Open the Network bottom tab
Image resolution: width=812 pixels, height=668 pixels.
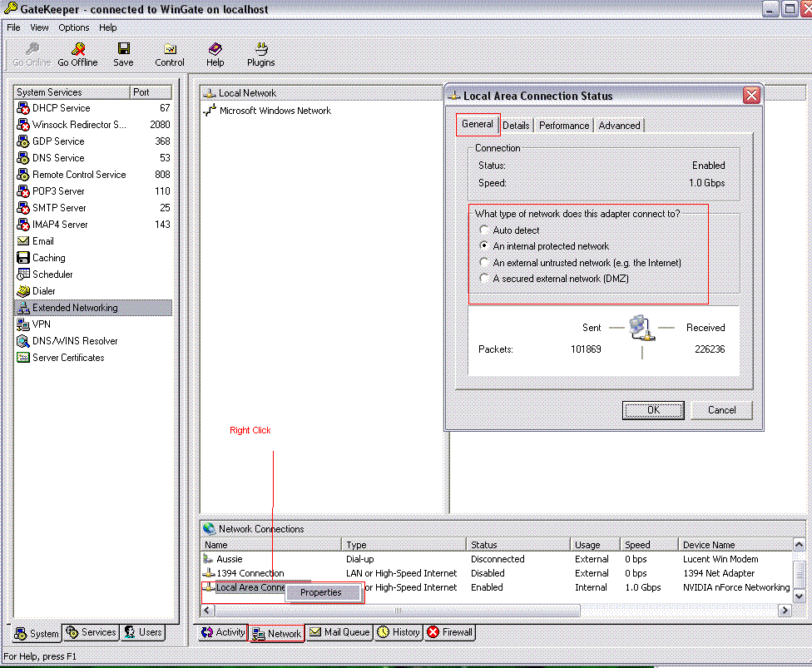click(276, 633)
